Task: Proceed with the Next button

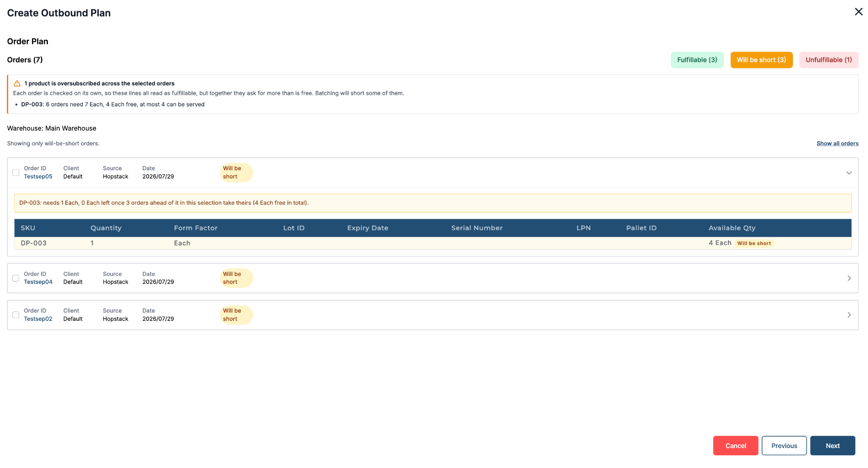Action: pos(832,446)
